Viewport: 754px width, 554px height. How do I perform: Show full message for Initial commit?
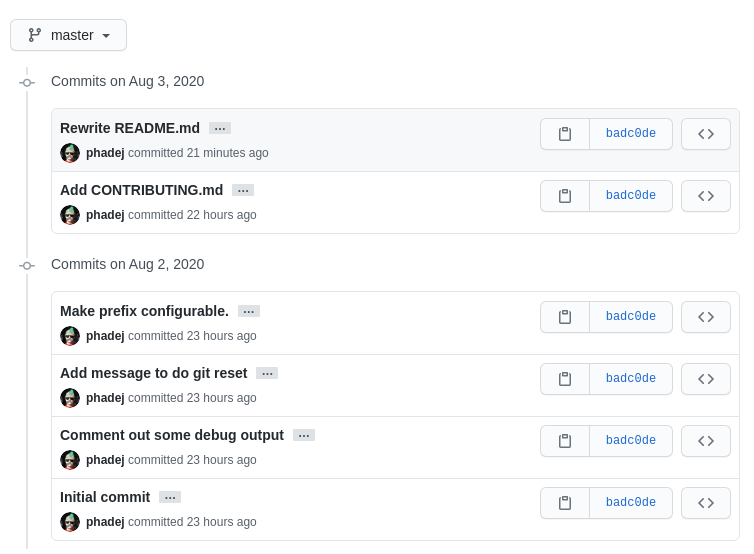click(170, 497)
